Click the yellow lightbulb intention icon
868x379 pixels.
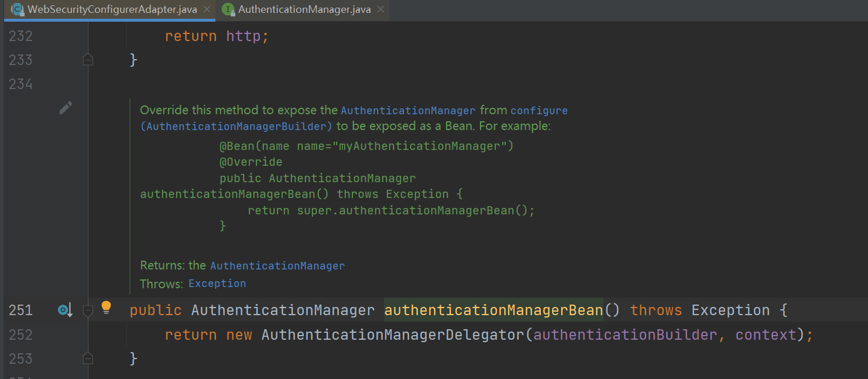click(106, 308)
